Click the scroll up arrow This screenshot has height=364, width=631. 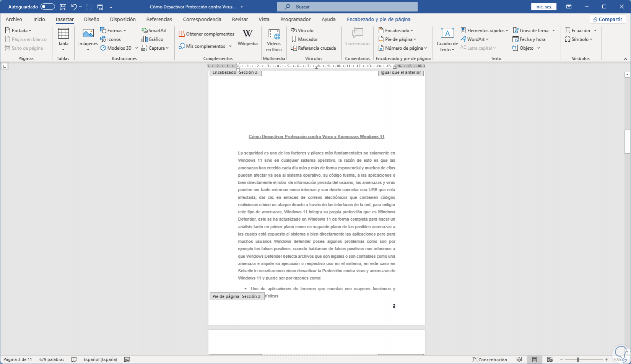[627, 75]
